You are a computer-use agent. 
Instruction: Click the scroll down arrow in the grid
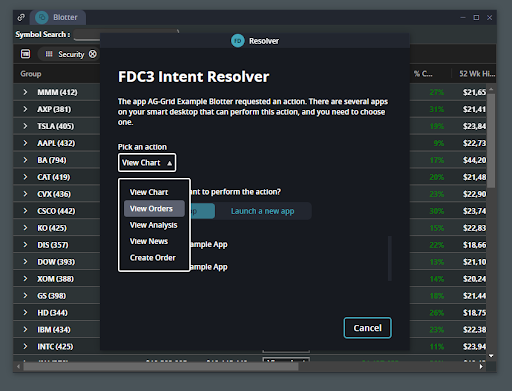pyautogui.click(x=491, y=356)
